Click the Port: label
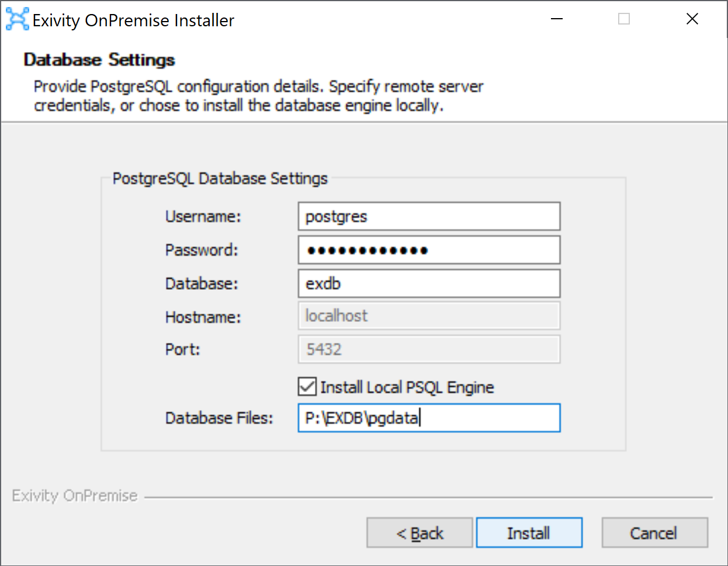The image size is (728, 566). [182, 349]
